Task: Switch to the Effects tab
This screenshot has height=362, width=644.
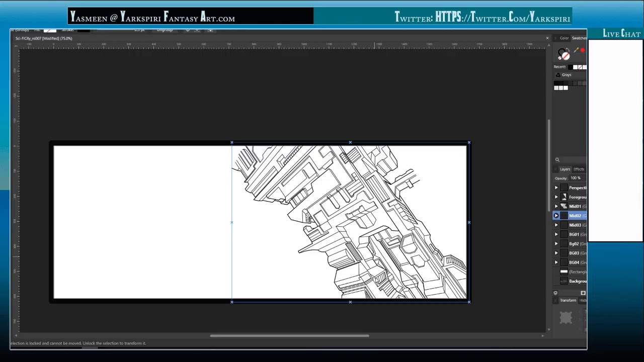Action: pyautogui.click(x=579, y=169)
